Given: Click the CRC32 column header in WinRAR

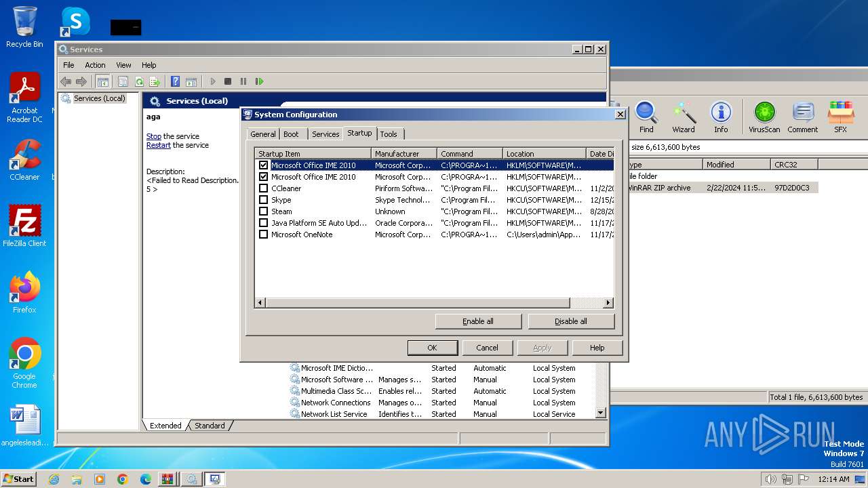Looking at the screenshot, I should [794, 165].
